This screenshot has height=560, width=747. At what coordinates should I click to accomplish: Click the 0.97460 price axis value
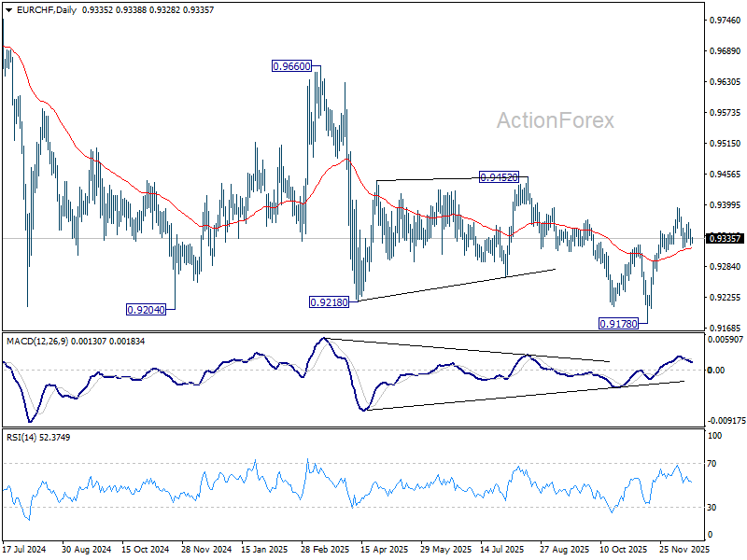pos(726,20)
